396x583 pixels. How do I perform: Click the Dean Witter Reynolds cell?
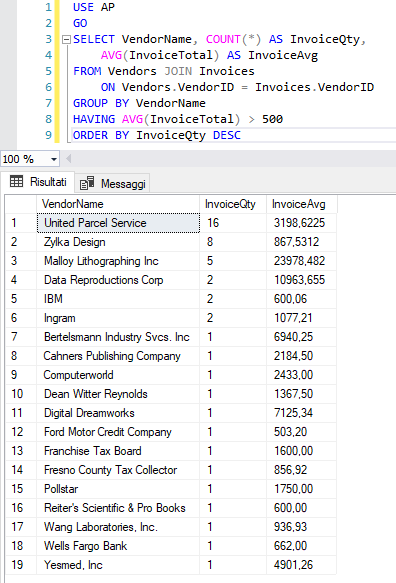tap(118, 394)
